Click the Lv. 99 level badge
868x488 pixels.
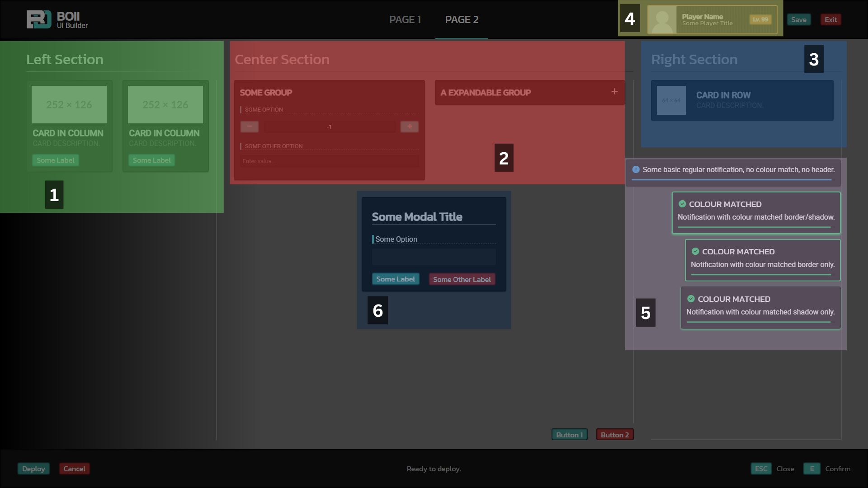click(x=760, y=19)
